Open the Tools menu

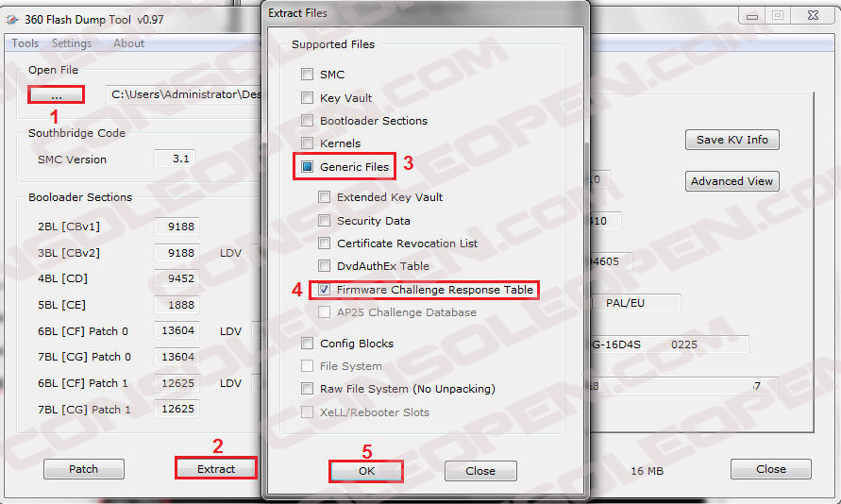click(25, 43)
